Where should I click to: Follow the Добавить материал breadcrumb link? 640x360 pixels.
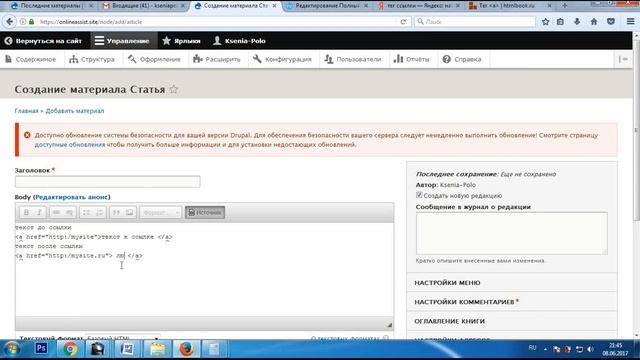75,111
